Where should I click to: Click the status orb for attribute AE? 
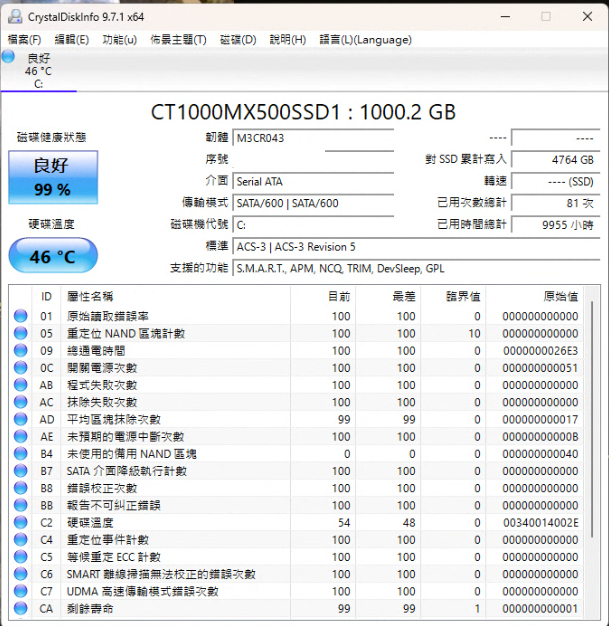coord(20,436)
